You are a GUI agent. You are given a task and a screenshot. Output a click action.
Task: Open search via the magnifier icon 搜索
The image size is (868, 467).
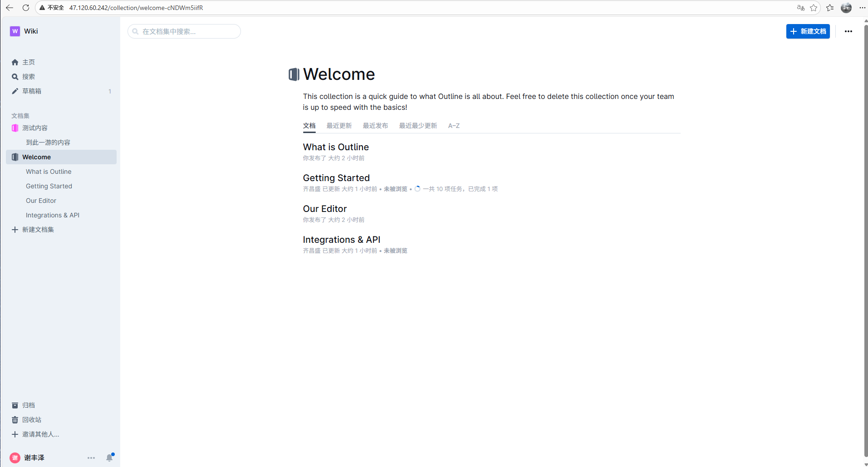(x=15, y=77)
